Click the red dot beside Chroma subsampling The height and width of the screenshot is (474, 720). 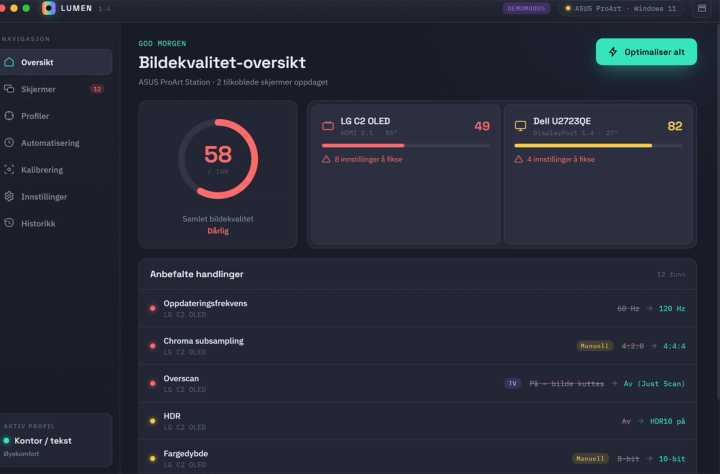(152, 346)
